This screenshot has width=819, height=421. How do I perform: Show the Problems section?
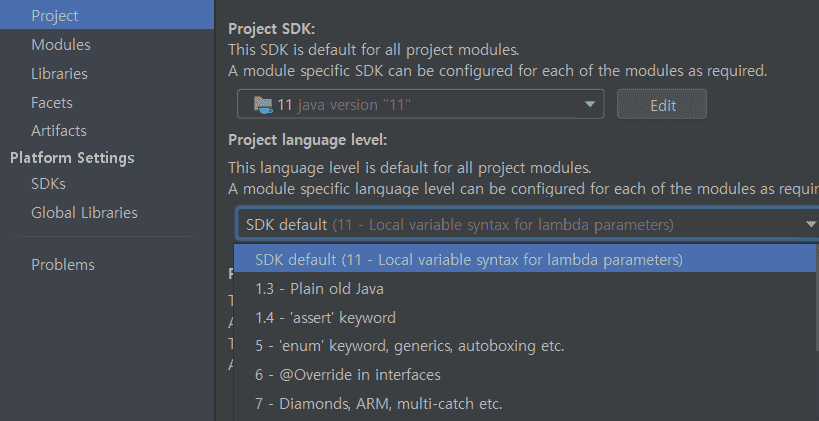tap(63, 265)
